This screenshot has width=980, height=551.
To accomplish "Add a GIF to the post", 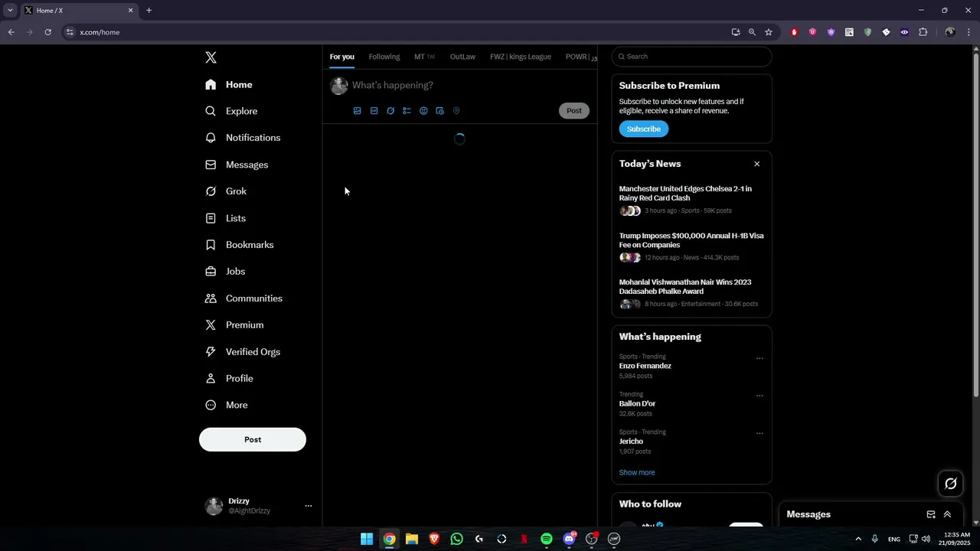I will pos(374,111).
